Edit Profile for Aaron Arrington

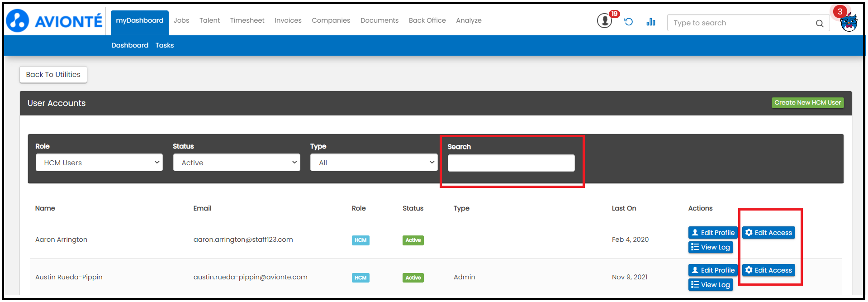[713, 233]
